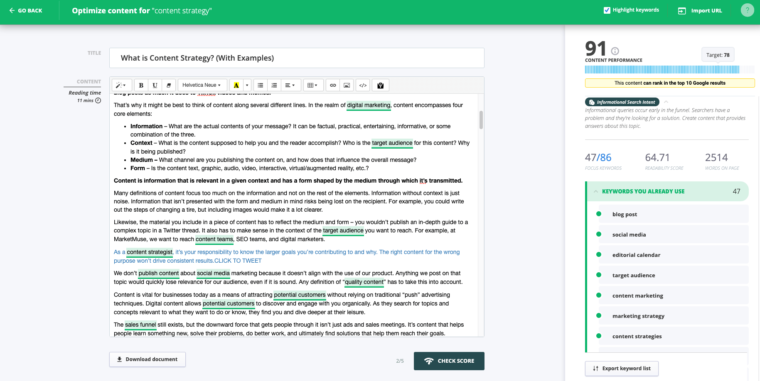760x381 pixels.
Task: Toggle underline formatting
Action: point(155,85)
